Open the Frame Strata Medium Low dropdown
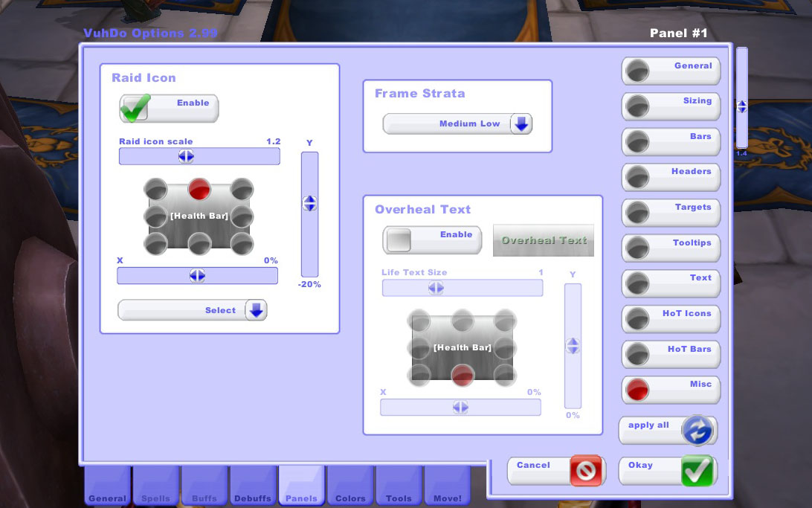This screenshot has height=508, width=812. [x=521, y=124]
